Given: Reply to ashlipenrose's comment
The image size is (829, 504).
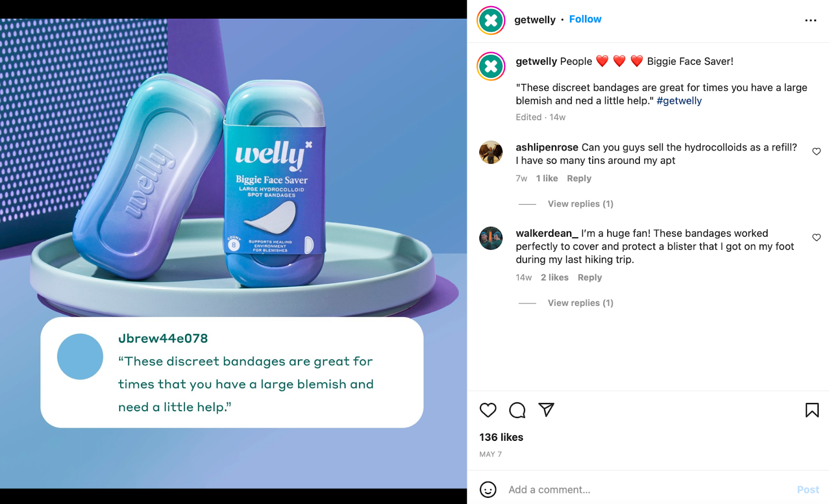Looking at the screenshot, I should pos(579,178).
